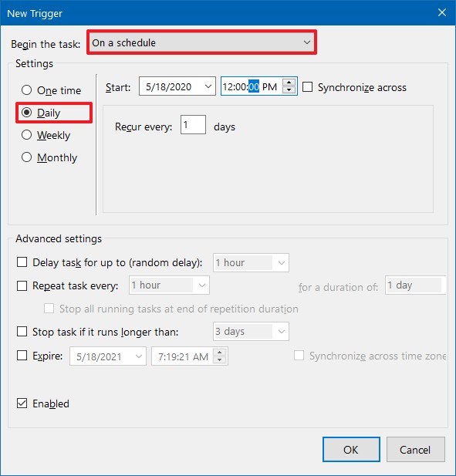
Task: Increase Start time with up spinner arrow
Action: [289, 83]
